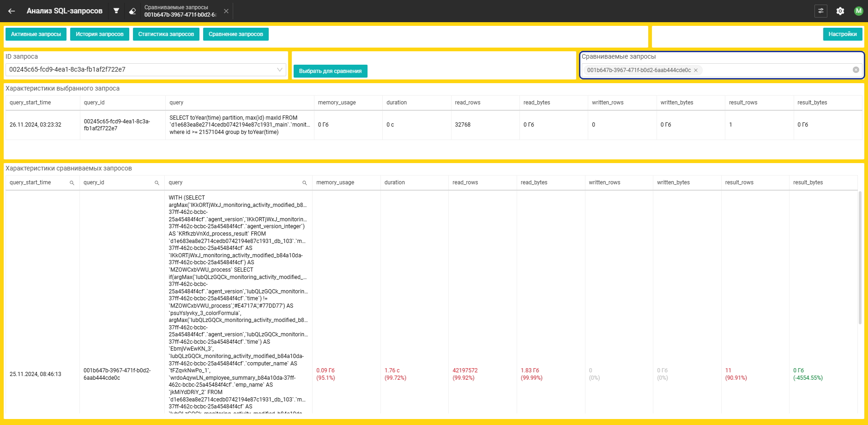
Task: Search query_start_time column in comparison table
Action: (72, 183)
